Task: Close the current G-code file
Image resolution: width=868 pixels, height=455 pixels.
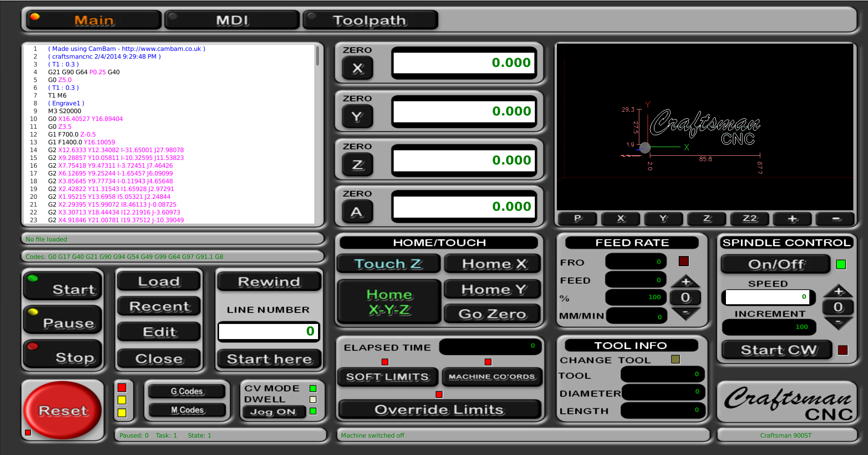Action: tap(159, 358)
